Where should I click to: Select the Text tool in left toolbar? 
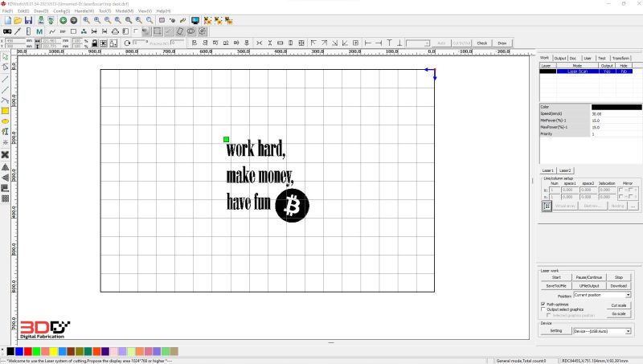(x=5, y=132)
